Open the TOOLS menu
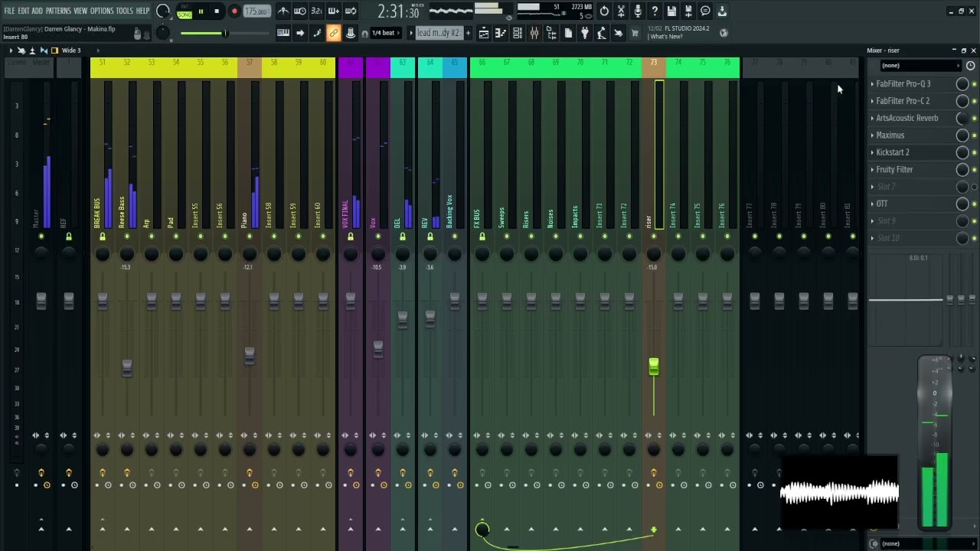980x551 pixels. (x=124, y=11)
